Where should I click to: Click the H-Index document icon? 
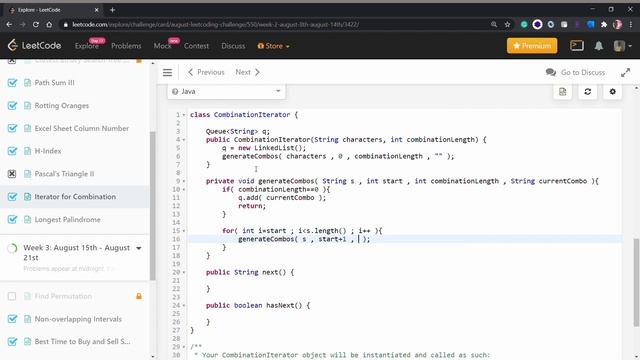(x=27, y=151)
